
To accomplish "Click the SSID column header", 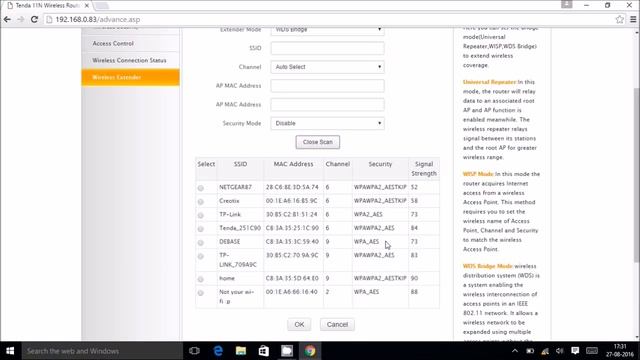I will pyautogui.click(x=240, y=164).
